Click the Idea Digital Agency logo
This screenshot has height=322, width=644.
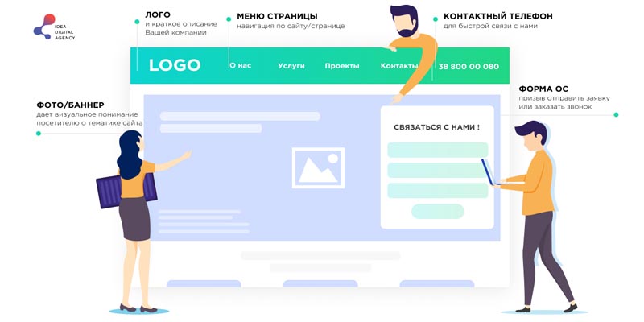[54, 27]
